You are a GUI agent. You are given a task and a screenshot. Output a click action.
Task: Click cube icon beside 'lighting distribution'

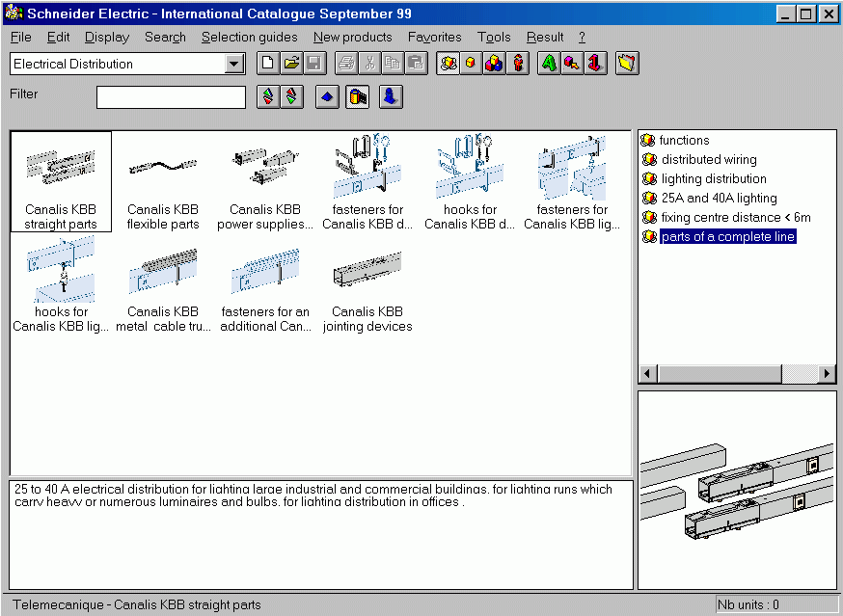649,179
